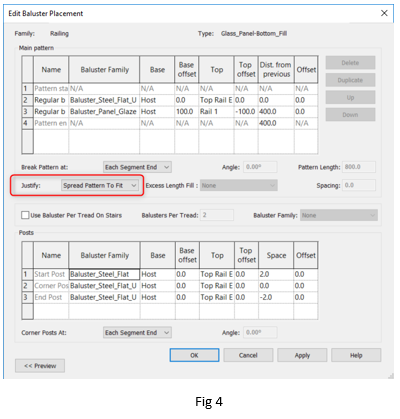Click Baluster_Panel_Glaze family cell
This screenshot has width=400, height=419.
click(104, 112)
